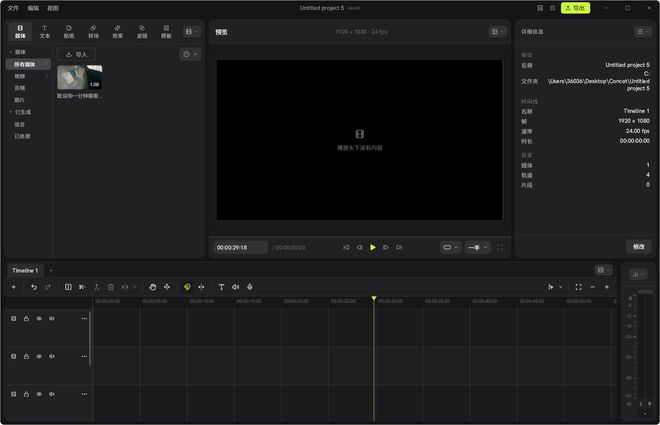Select 所有媒体 in the sidebar

pos(28,64)
